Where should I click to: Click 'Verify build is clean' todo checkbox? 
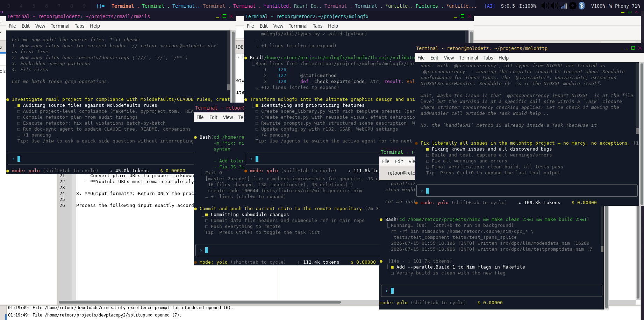392,273
